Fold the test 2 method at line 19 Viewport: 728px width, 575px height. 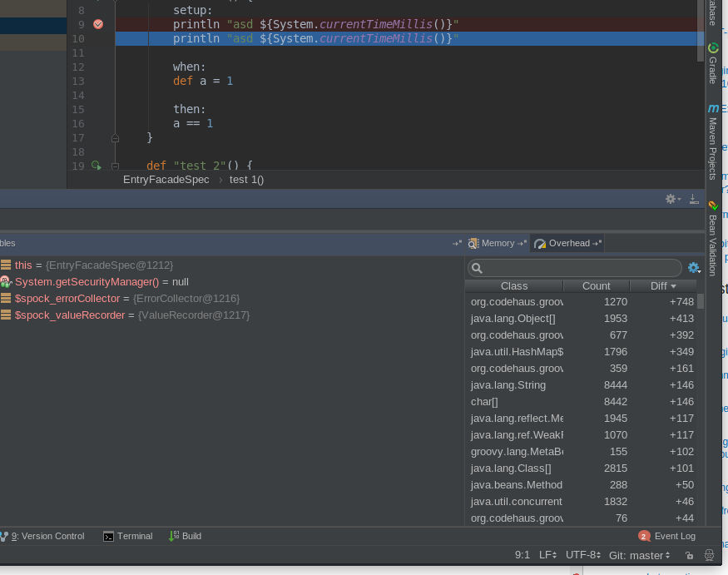[115, 166]
